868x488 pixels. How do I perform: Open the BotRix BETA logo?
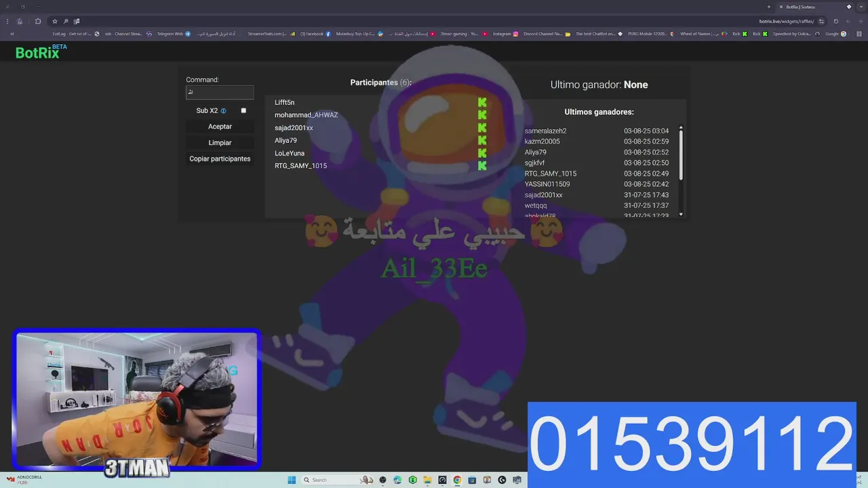[41, 52]
